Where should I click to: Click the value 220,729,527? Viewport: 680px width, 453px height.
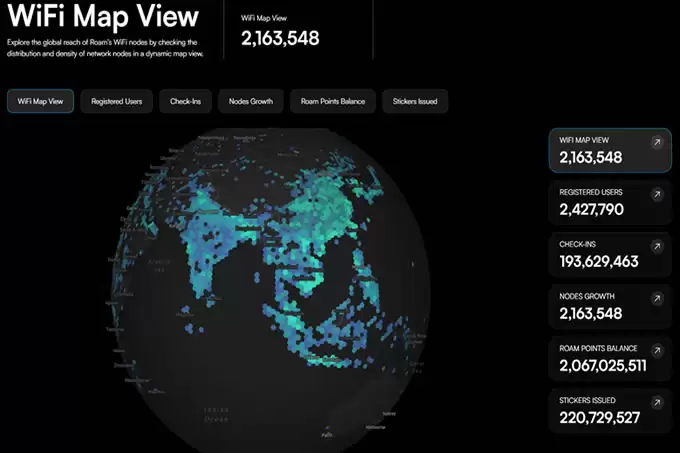pyautogui.click(x=599, y=417)
